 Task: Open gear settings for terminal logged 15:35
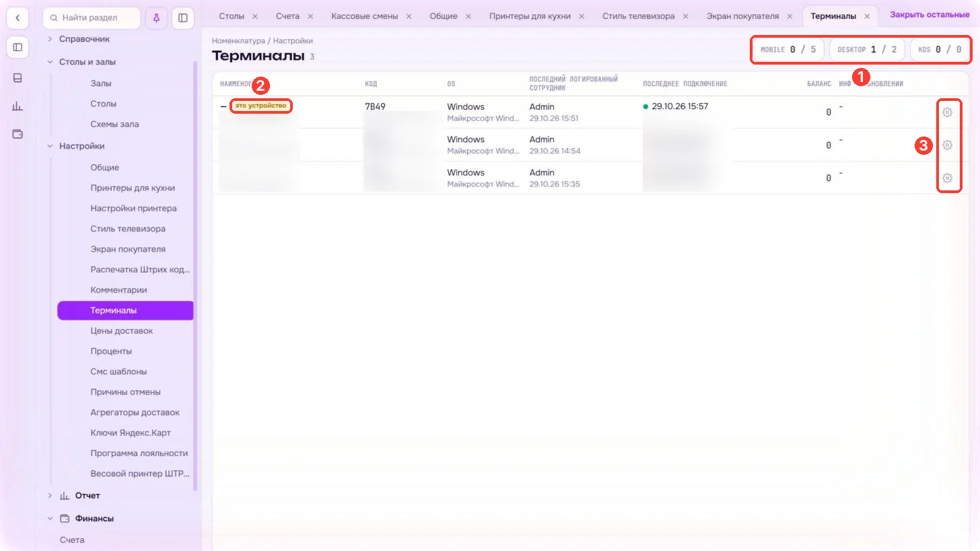tap(947, 178)
